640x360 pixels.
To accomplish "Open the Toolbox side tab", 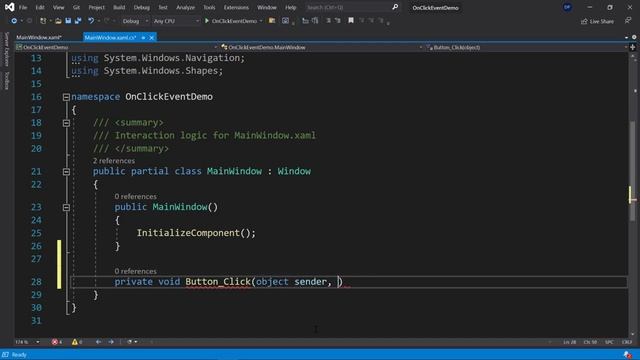I will click(x=7, y=80).
